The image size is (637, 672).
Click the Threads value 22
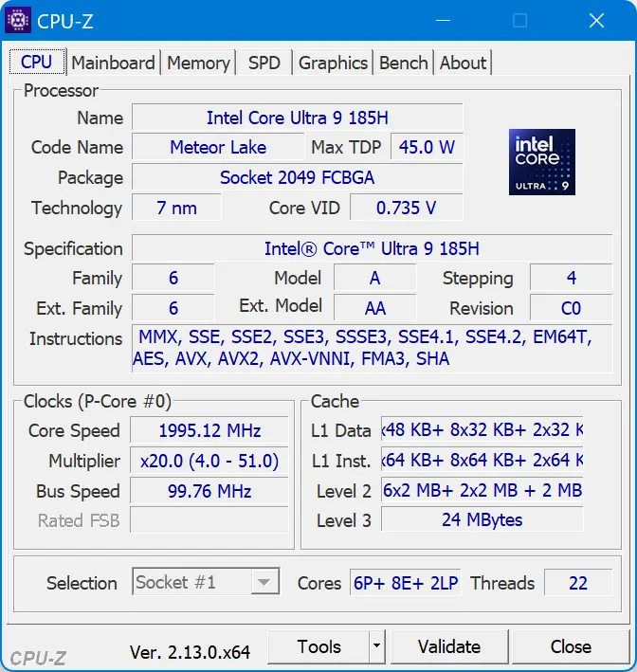[x=578, y=582]
